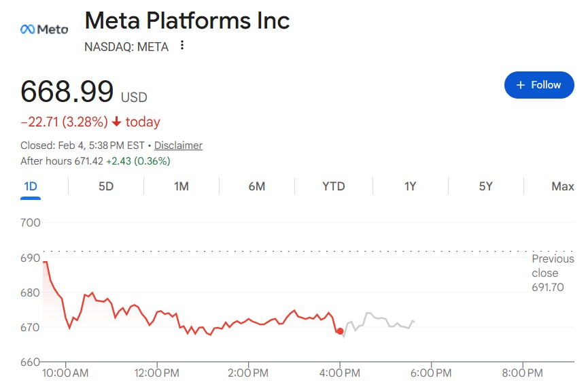The image size is (588, 389).
Task: Click the 4:00 PM time axis label
Action: pos(340,373)
